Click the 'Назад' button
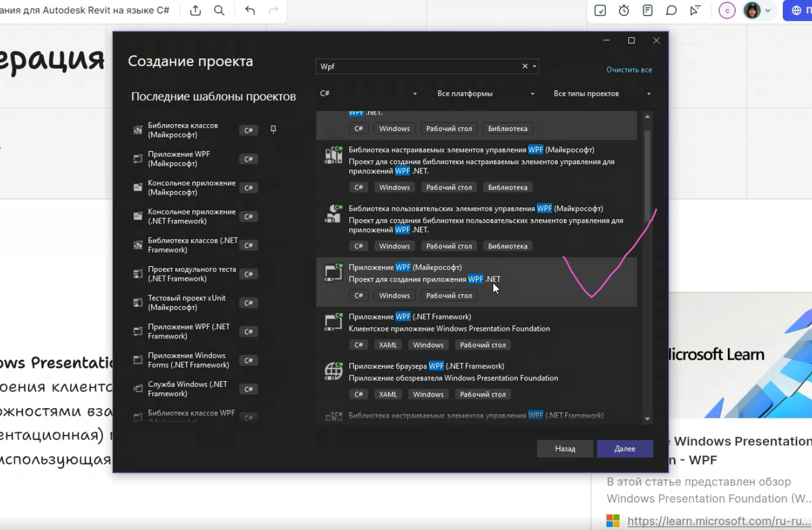 565,449
